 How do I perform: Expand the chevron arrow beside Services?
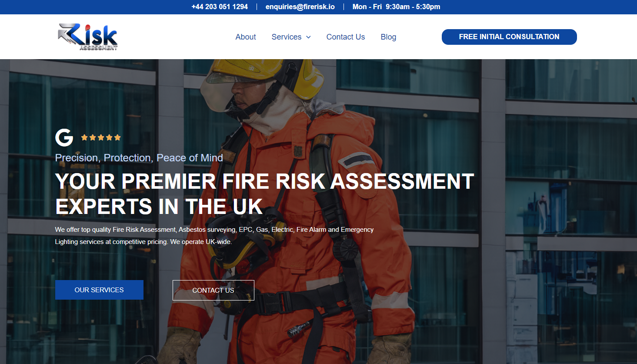tap(308, 37)
